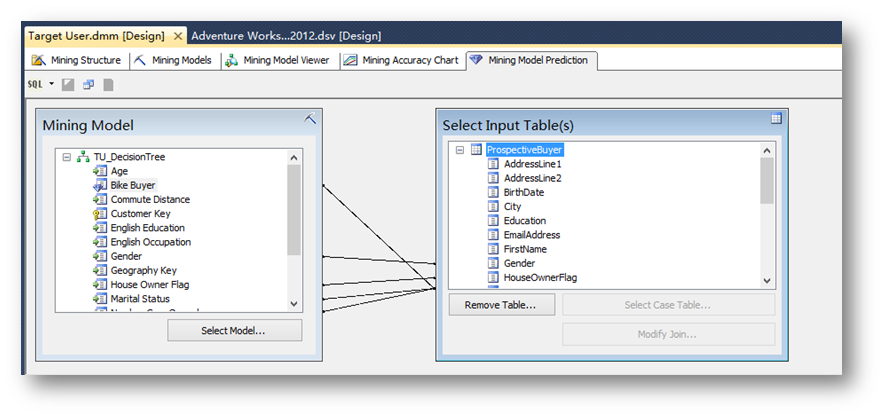The image size is (884, 417).
Task: Select the Customer Key row
Action: (140, 214)
